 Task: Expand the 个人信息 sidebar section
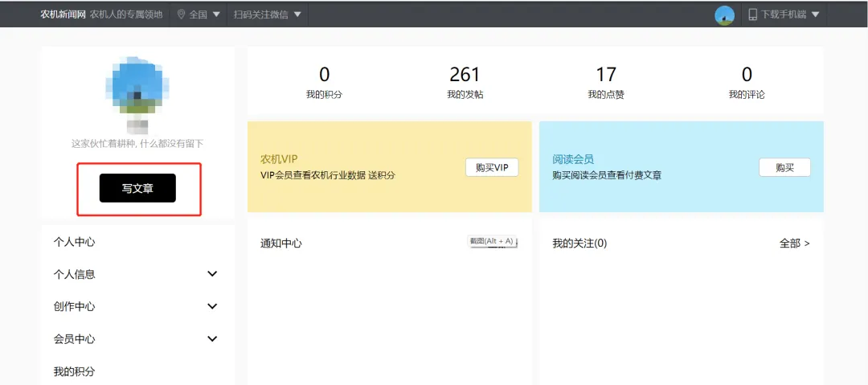pos(212,274)
